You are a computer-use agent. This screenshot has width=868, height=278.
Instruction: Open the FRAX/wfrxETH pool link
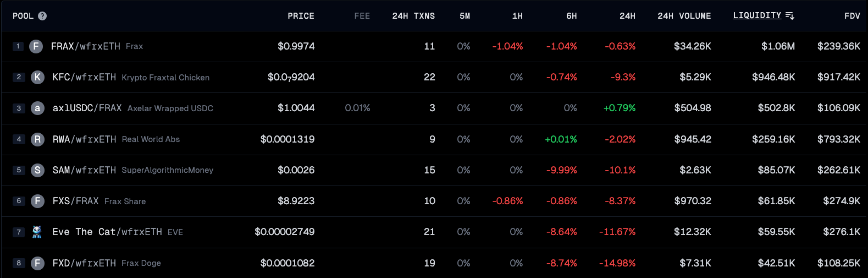85,46
